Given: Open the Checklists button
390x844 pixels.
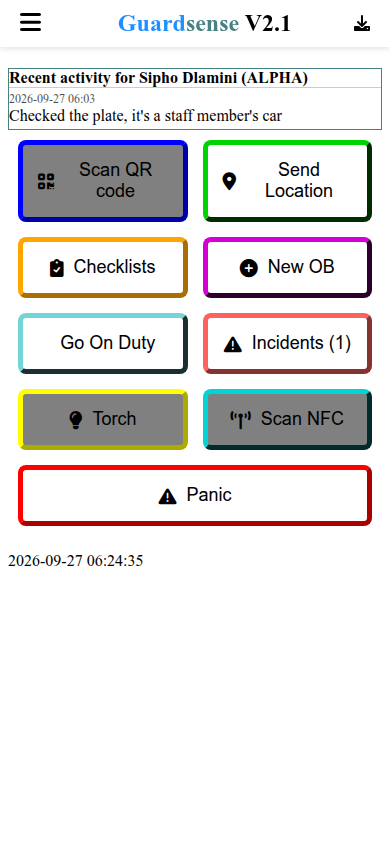Looking at the screenshot, I should click(x=103, y=267).
